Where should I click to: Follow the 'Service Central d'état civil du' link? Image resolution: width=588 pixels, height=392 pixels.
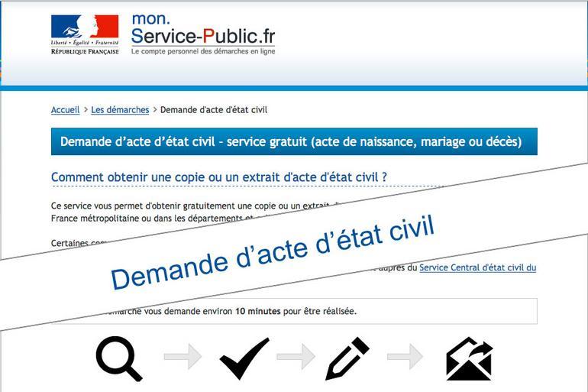click(478, 267)
